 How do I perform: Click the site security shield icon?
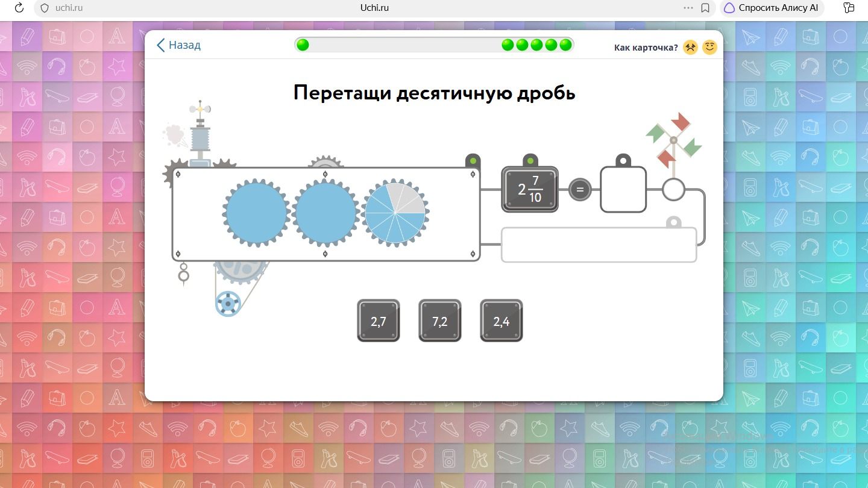(x=44, y=8)
